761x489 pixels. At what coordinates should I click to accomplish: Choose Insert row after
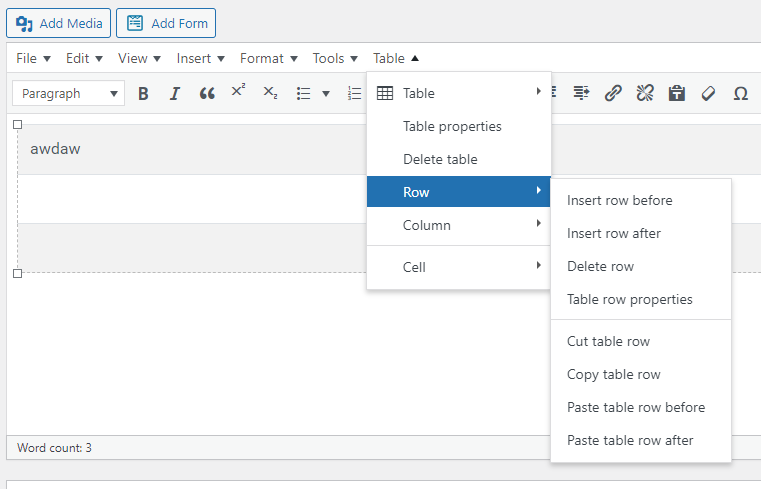[641, 233]
